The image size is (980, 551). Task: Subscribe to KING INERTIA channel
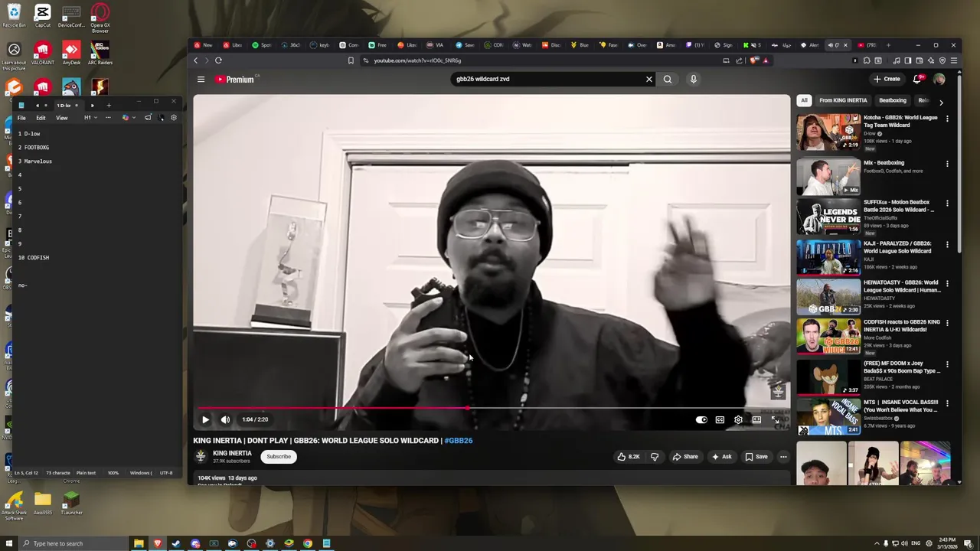point(279,456)
